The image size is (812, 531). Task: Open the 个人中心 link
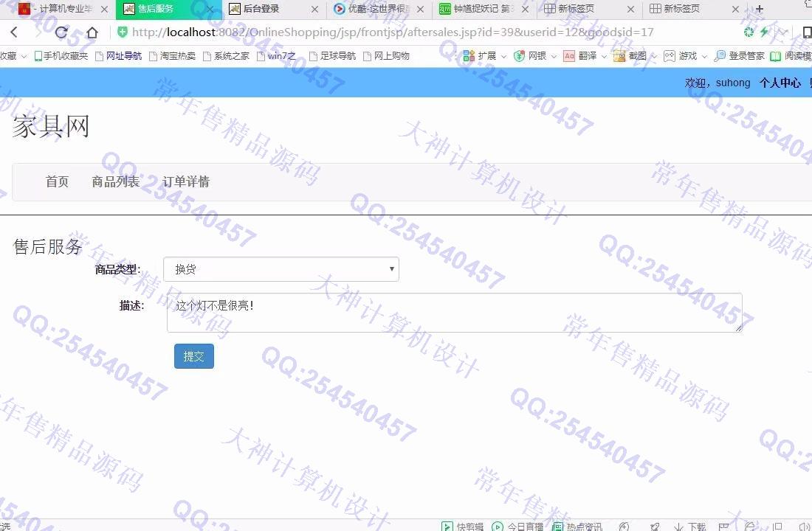(780, 83)
